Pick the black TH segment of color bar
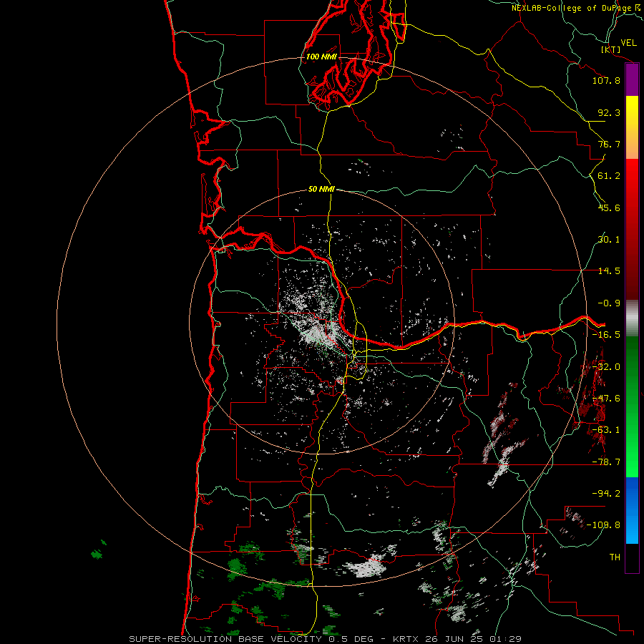The image size is (644, 644). [x=632, y=557]
